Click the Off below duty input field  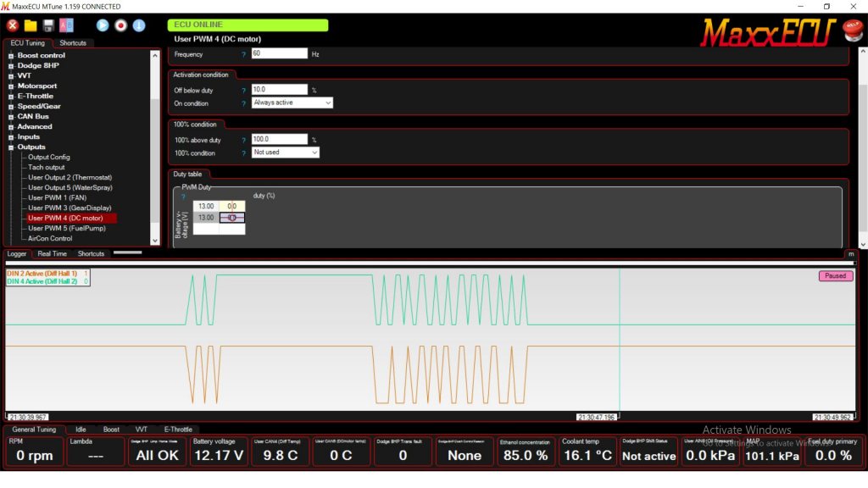(279, 89)
